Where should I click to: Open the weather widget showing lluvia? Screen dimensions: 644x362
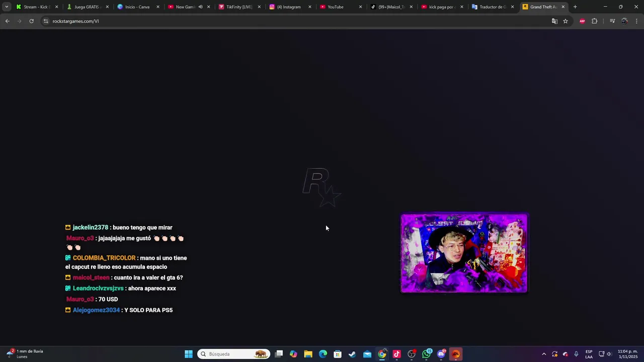25,354
